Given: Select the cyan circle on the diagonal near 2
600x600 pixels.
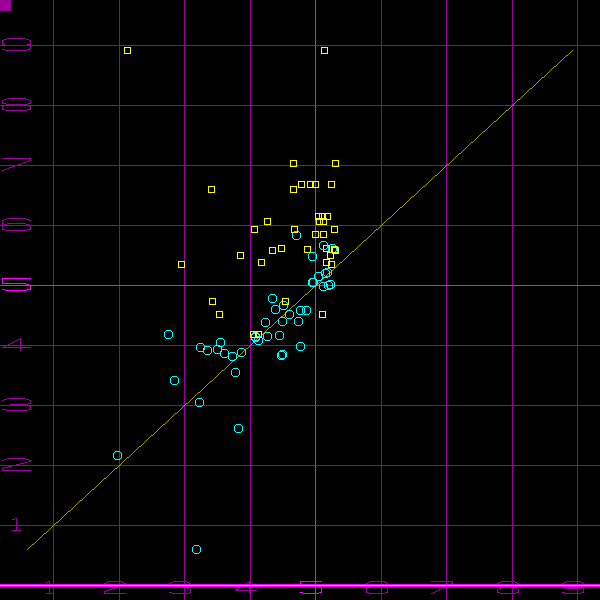Looking at the screenshot, I should point(117,455).
